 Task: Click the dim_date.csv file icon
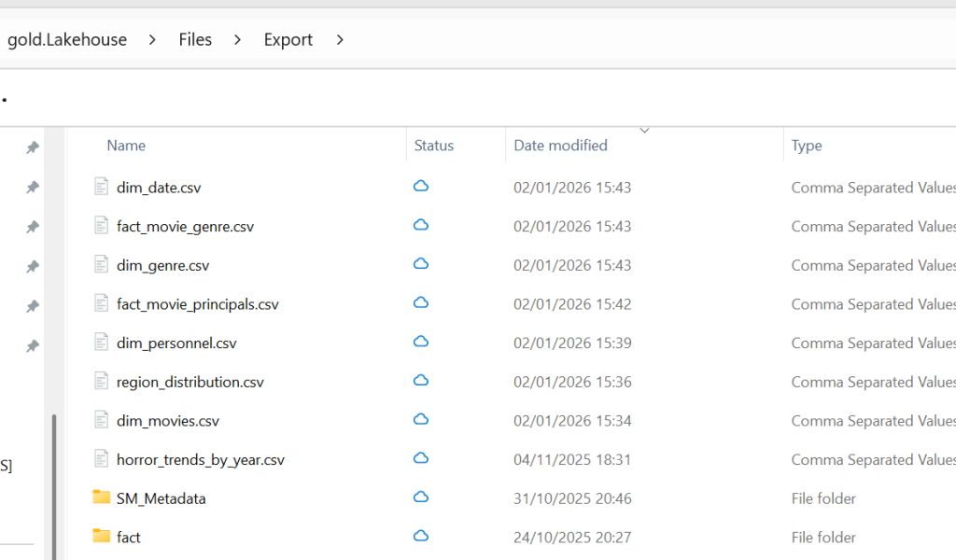[101, 187]
